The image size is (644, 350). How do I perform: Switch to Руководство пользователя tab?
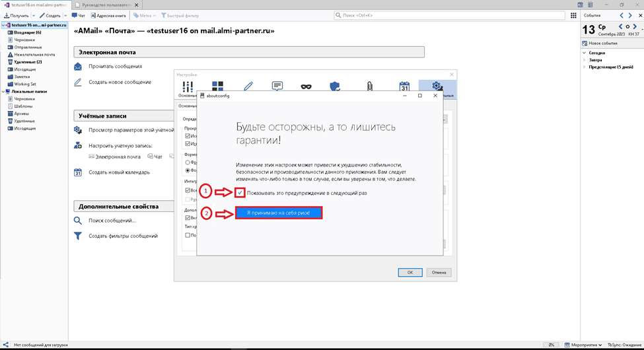[x=107, y=5]
